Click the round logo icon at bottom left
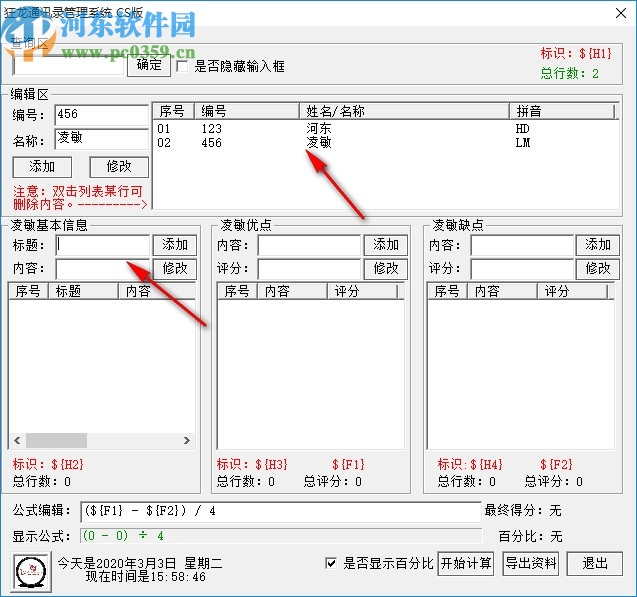 32,571
